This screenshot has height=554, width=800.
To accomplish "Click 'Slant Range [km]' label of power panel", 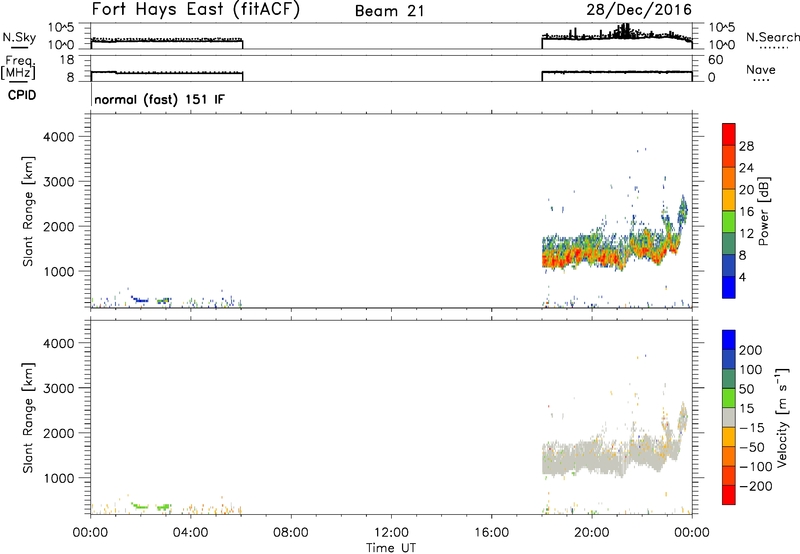I will pyautogui.click(x=28, y=211).
